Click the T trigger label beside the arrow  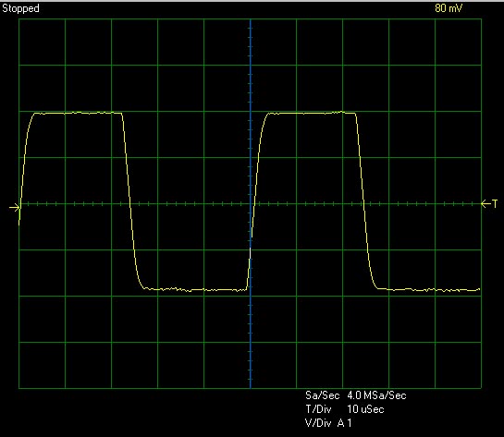[495, 203]
